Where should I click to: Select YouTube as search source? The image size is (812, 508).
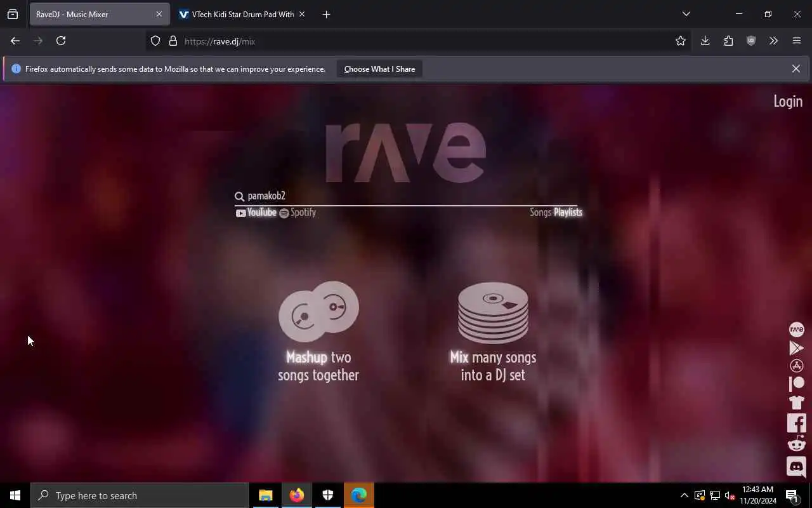point(256,213)
